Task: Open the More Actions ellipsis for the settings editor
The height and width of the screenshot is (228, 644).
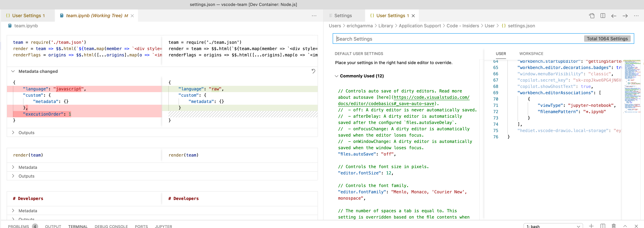Action: pos(636,16)
